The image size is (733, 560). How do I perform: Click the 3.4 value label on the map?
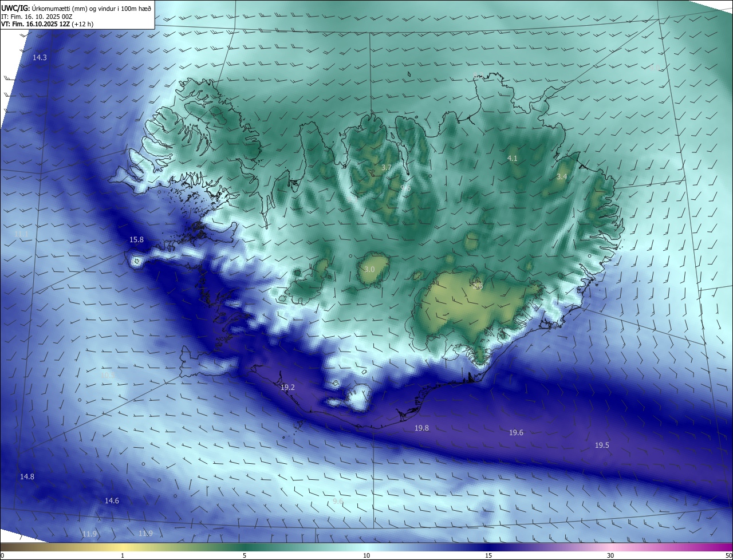(562, 177)
